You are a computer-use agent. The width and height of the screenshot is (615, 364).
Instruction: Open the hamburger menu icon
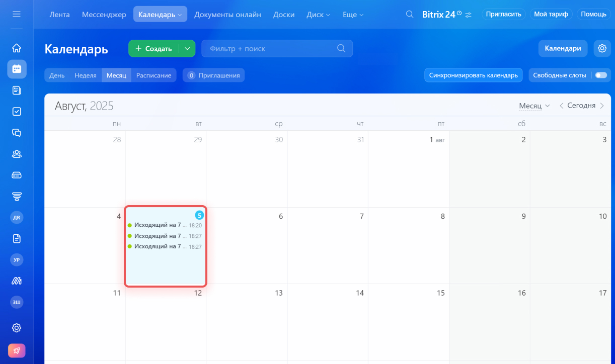tap(17, 14)
